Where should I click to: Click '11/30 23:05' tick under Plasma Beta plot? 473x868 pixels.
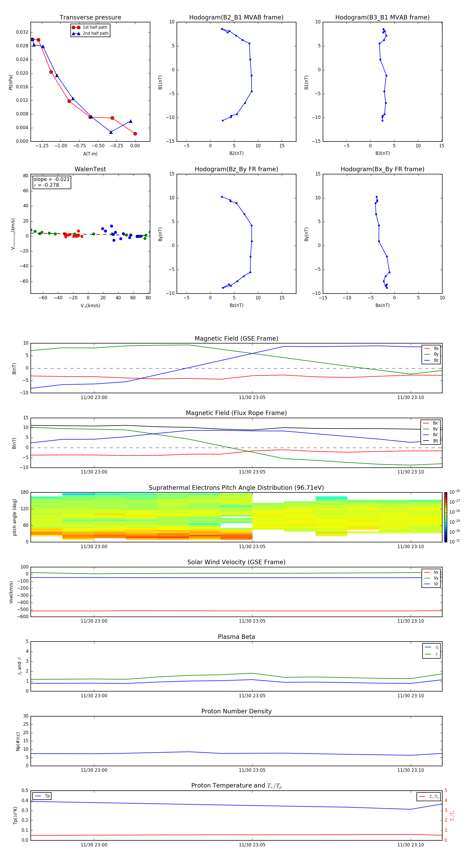click(252, 696)
